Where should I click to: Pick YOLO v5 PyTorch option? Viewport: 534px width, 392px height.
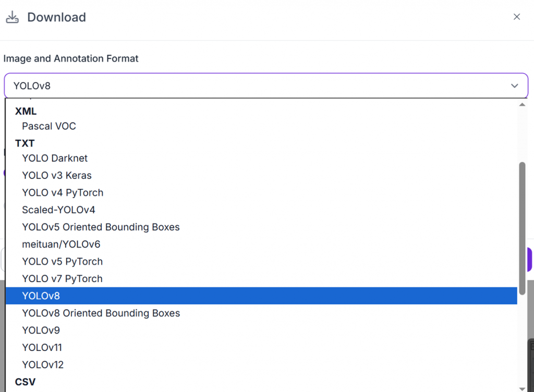click(63, 262)
